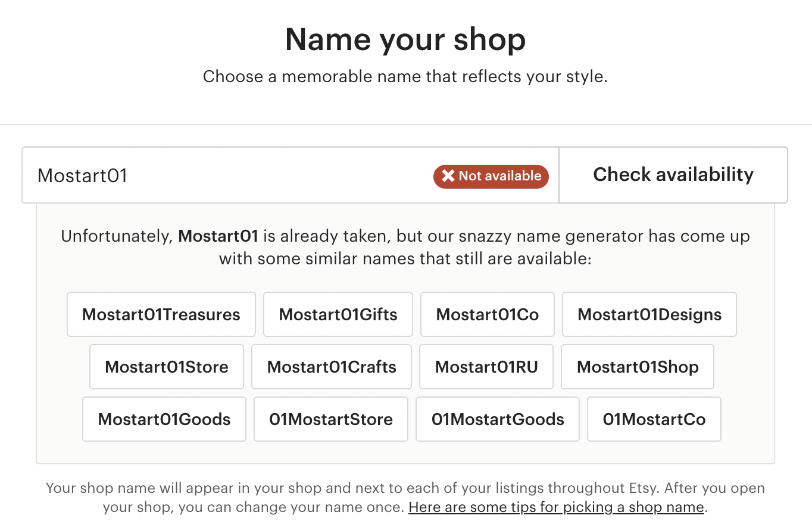This screenshot has height=531, width=812.
Task: Select the Mostart01Designs suggestion
Action: coord(649,314)
